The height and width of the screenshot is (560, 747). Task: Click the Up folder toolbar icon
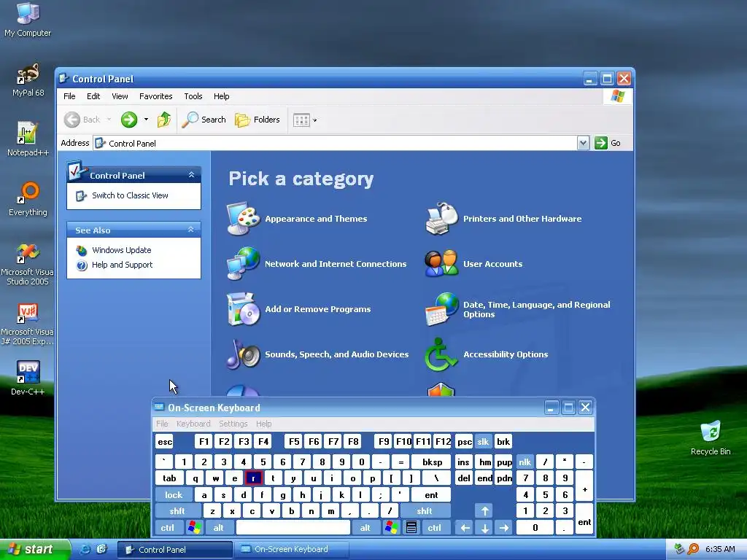pyautogui.click(x=164, y=120)
